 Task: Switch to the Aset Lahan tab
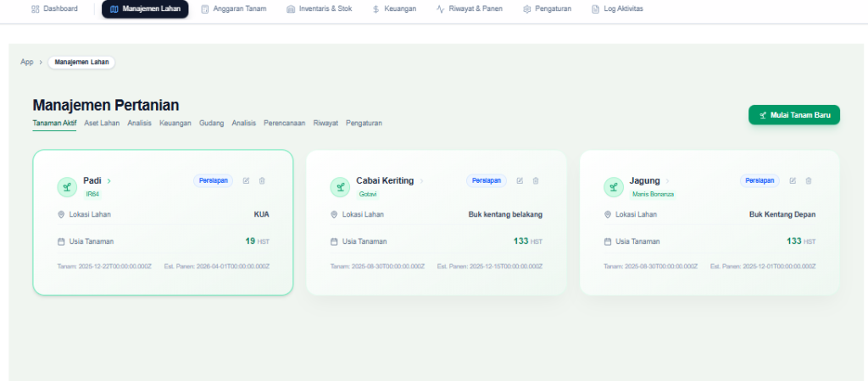(x=102, y=123)
